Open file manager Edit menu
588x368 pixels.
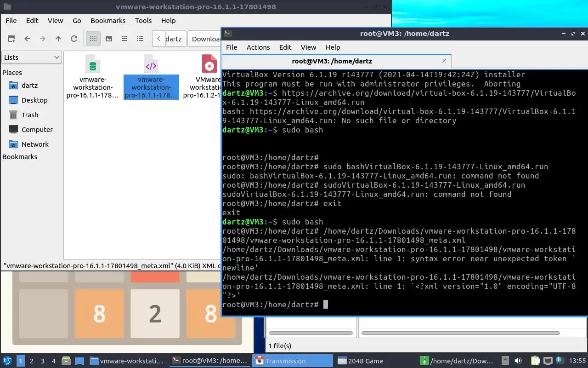[x=32, y=21]
